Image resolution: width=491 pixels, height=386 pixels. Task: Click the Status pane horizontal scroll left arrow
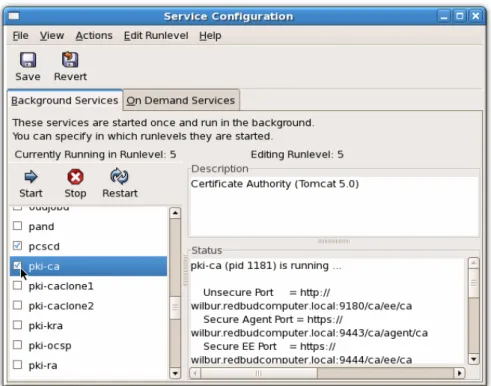[x=195, y=373]
